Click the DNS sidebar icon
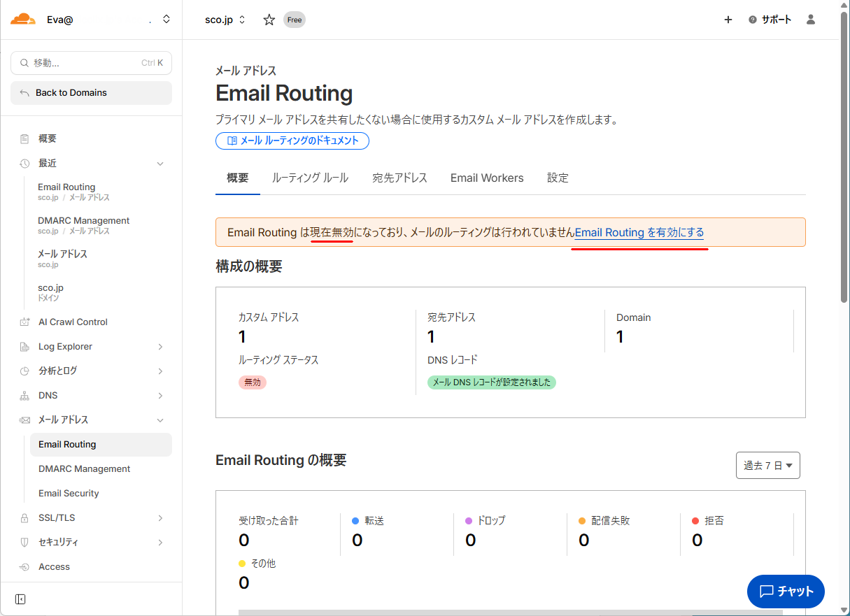 click(24, 395)
